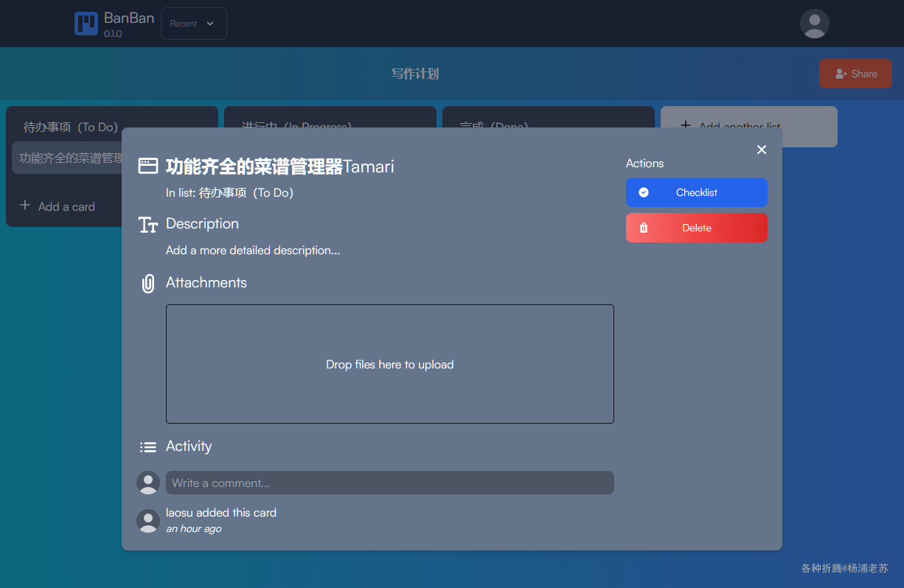The width and height of the screenshot is (904, 588).
Task: Click the To Do list header
Action: (x=71, y=127)
